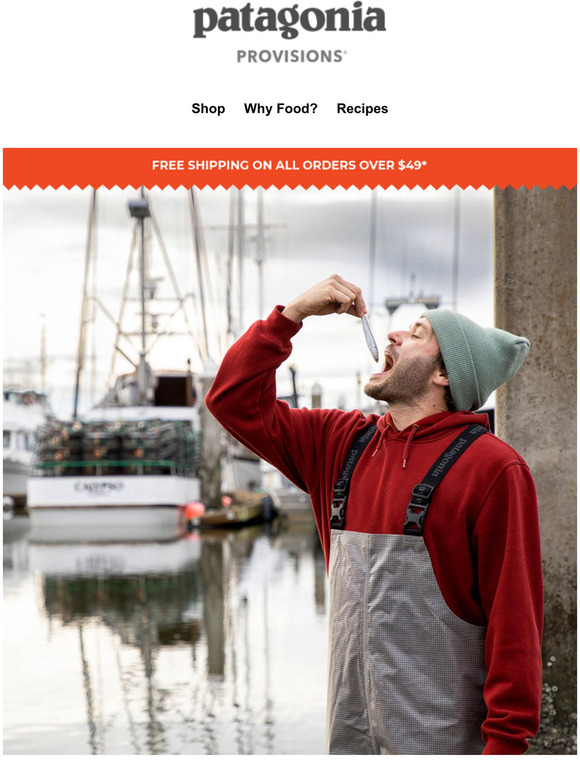Click the small fish held above the mouth

coord(369,337)
